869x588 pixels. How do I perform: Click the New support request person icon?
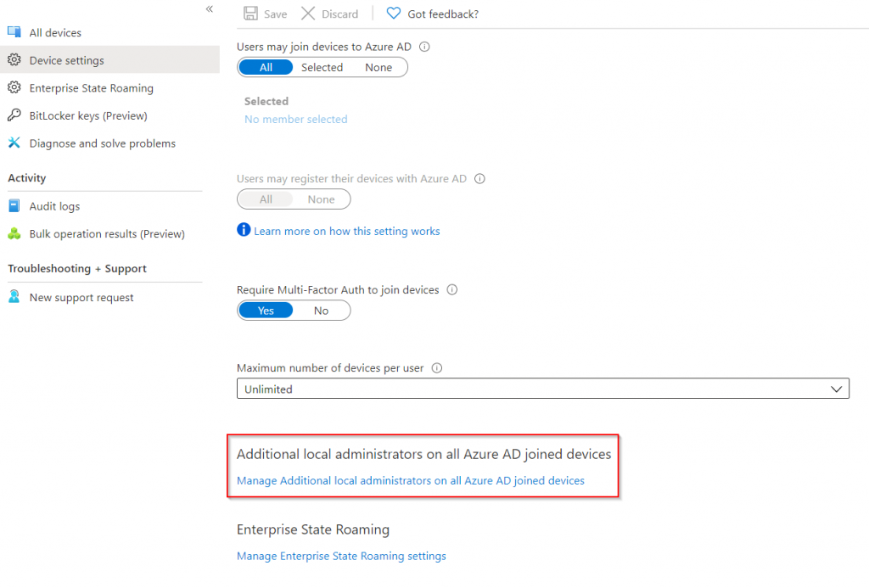point(14,296)
